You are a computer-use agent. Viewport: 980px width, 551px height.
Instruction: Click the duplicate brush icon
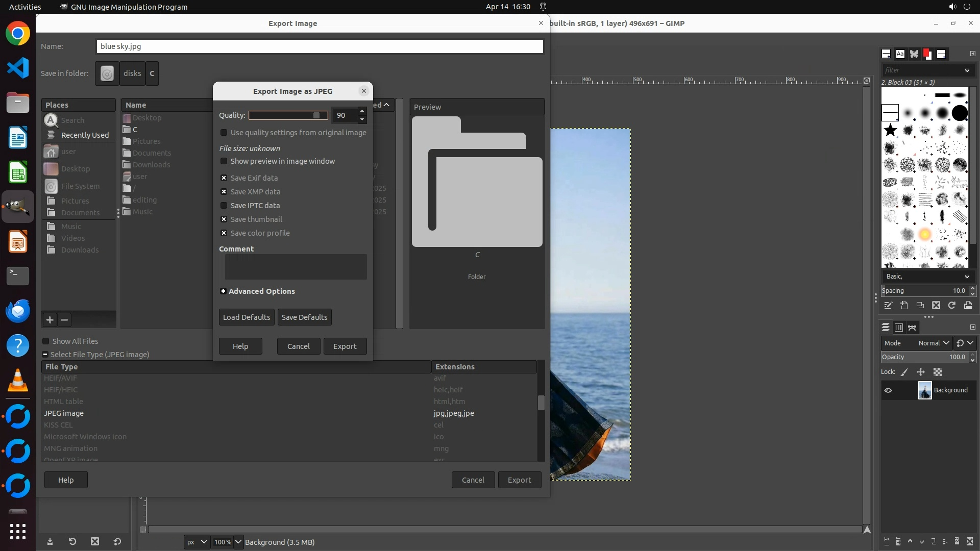[920, 306]
